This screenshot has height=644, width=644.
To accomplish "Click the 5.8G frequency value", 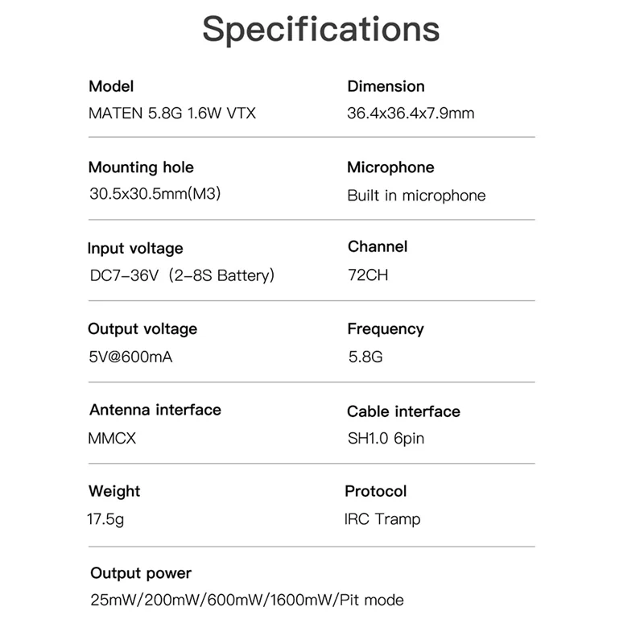I will 365,357.
